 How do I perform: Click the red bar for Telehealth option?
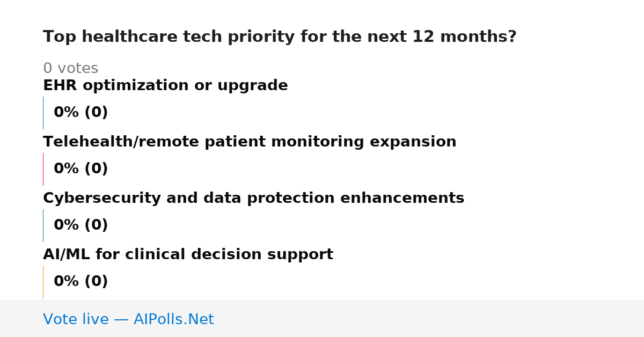pos(43,169)
